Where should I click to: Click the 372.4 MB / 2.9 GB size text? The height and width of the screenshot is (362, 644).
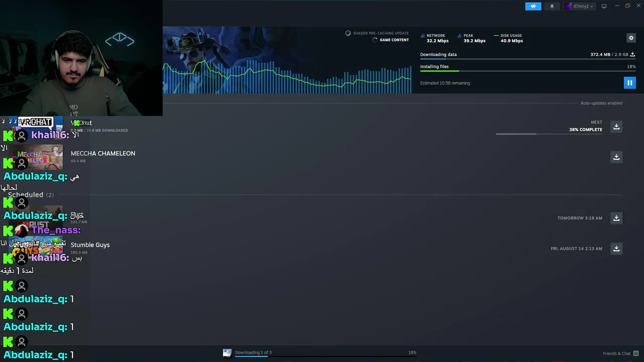[609, 54]
